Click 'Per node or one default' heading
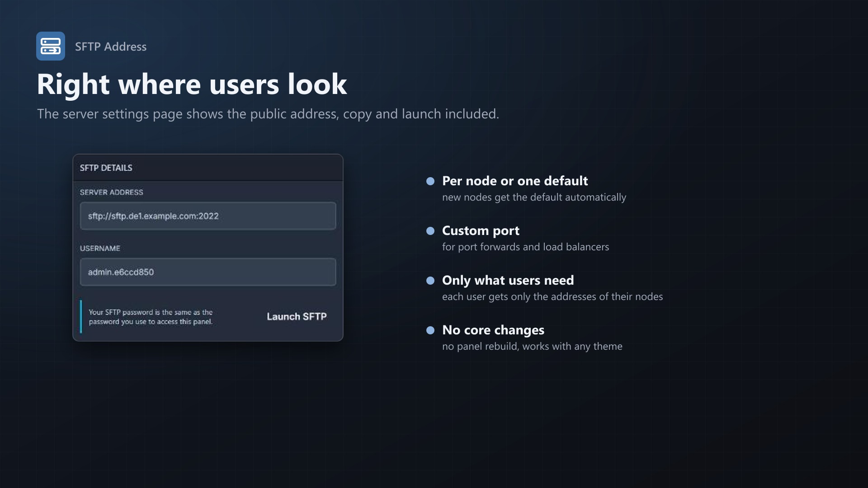Image resolution: width=868 pixels, height=488 pixels. tap(515, 181)
